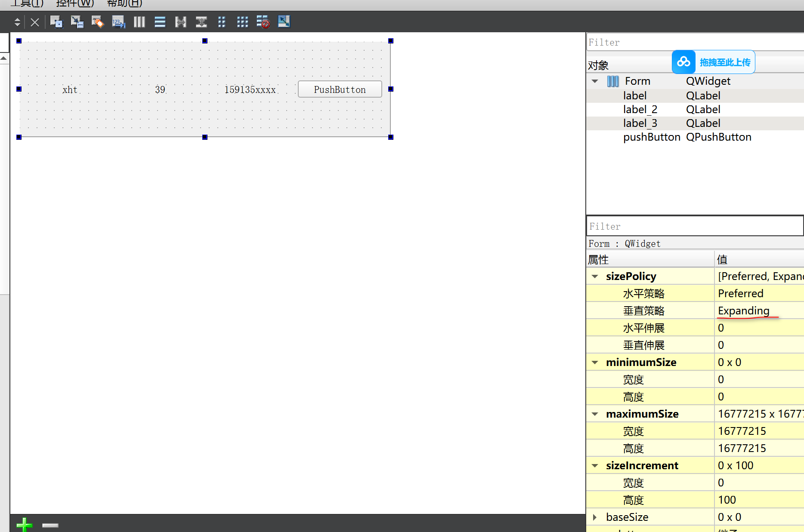Apply grid layout icon in toolbar
Viewport: 804px width, 532px height.
pyautogui.click(x=242, y=22)
